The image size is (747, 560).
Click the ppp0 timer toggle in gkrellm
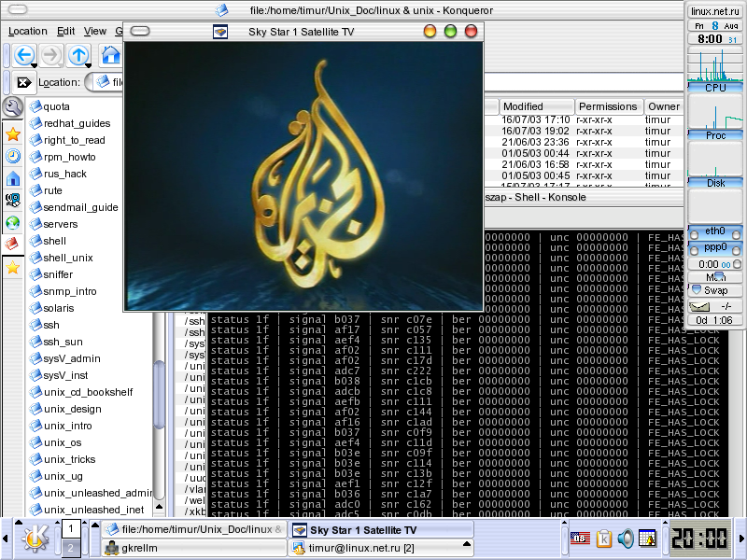[738, 264]
